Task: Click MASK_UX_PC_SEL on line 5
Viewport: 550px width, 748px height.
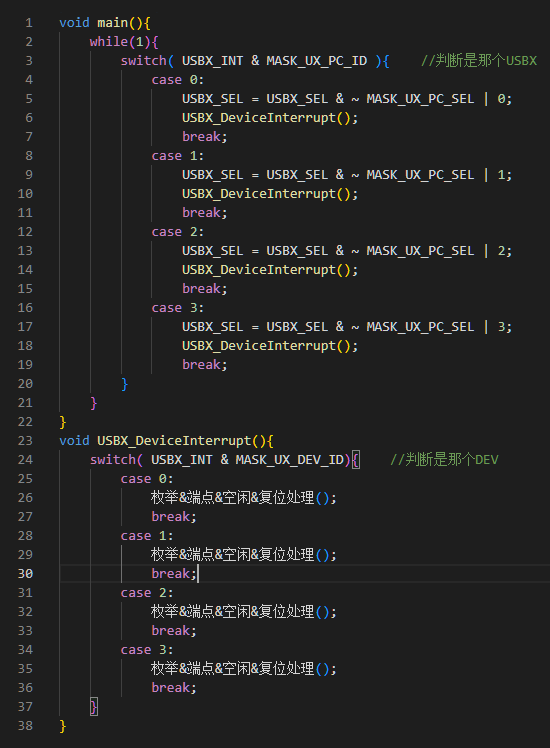Action: click(x=420, y=99)
